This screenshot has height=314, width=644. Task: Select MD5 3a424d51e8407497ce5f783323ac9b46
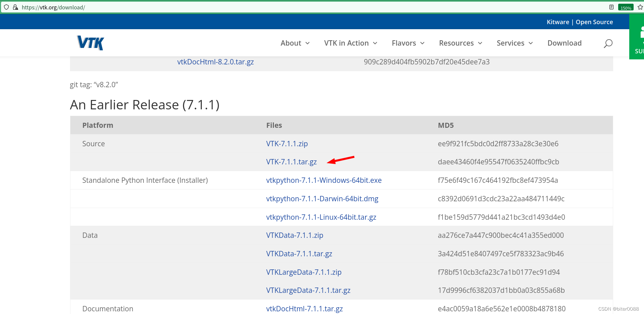(x=501, y=254)
